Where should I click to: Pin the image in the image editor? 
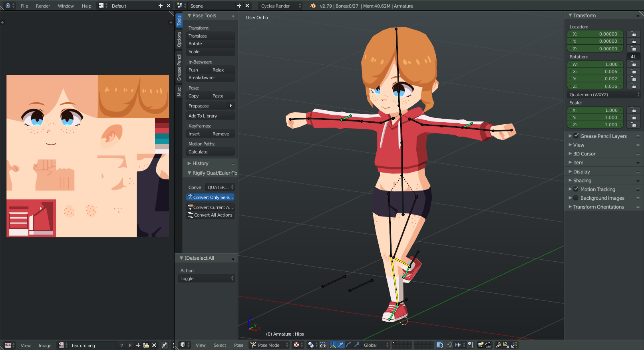click(165, 345)
